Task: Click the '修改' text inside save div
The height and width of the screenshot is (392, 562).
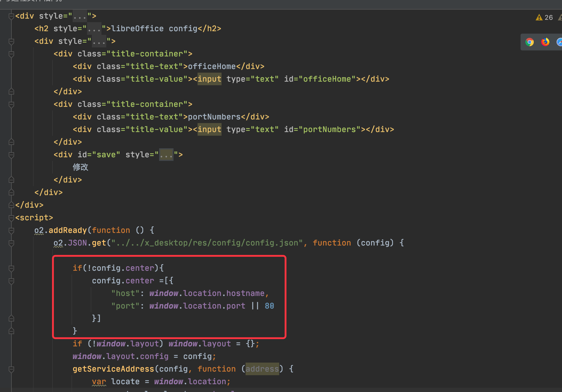Action: click(x=80, y=167)
